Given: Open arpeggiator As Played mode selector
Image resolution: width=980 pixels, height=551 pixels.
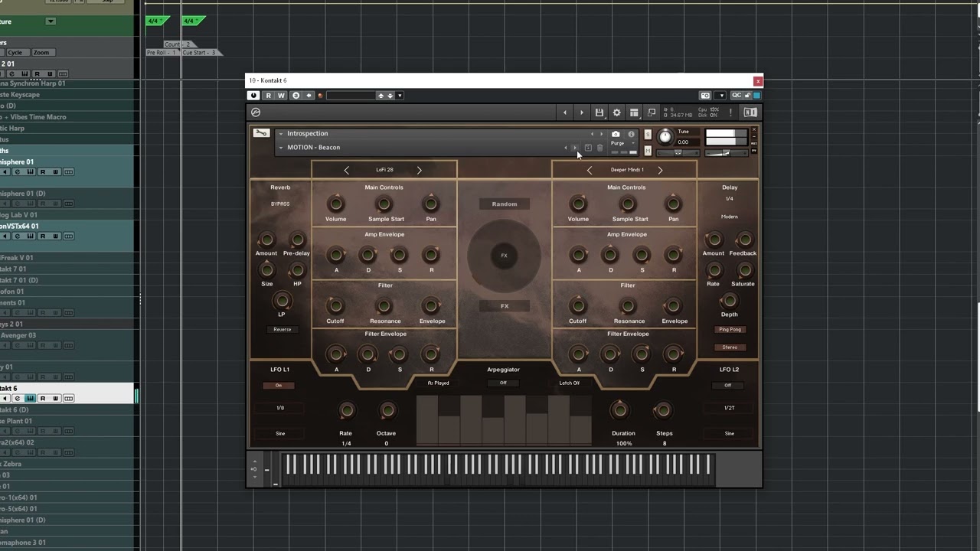Looking at the screenshot, I should [x=439, y=383].
